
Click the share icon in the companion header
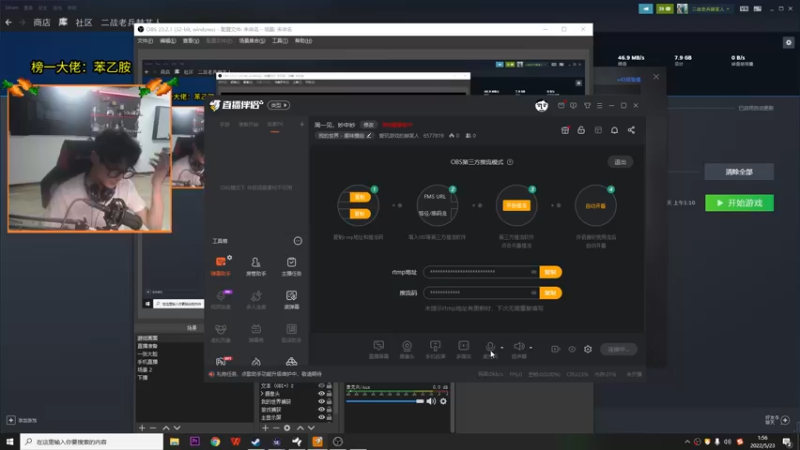point(631,130)
